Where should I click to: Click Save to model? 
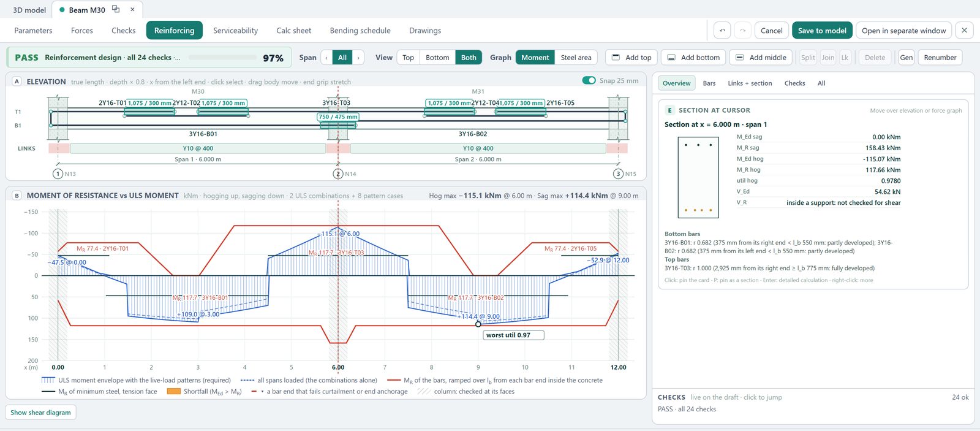822,31
